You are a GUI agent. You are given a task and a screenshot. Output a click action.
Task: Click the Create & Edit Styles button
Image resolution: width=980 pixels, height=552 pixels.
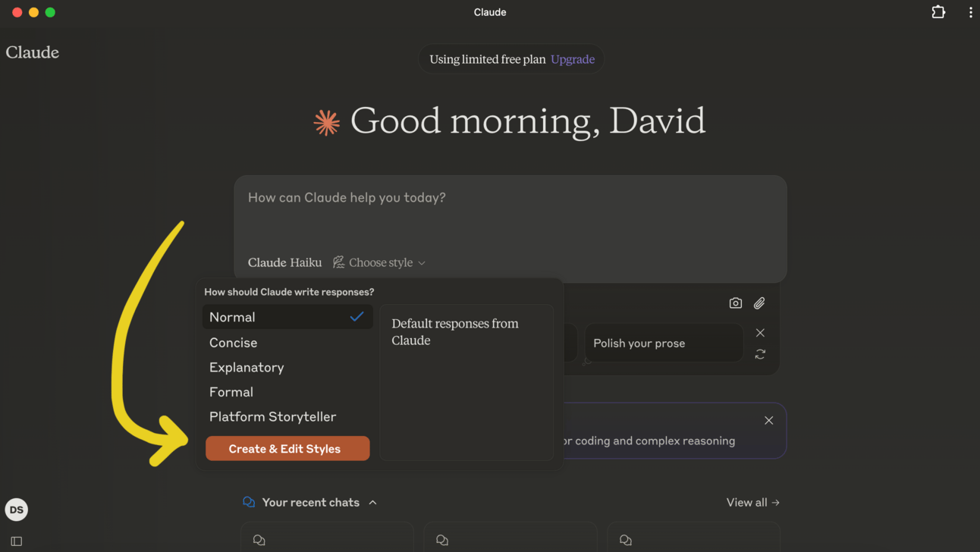tap(287, 449)
